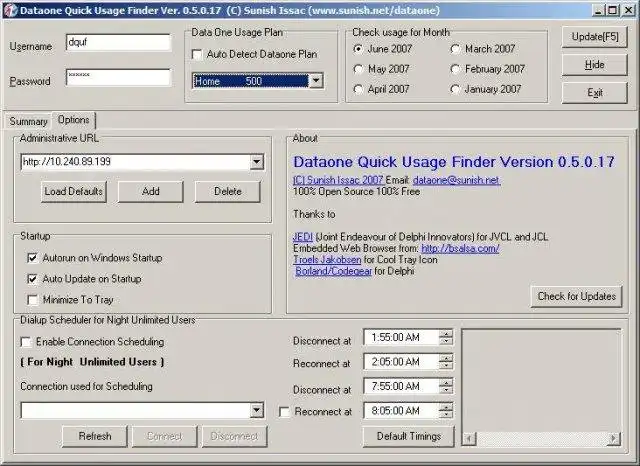Select April 2007 radio button
The width and height of the screenshot is (640, 466).
[358, 89]
